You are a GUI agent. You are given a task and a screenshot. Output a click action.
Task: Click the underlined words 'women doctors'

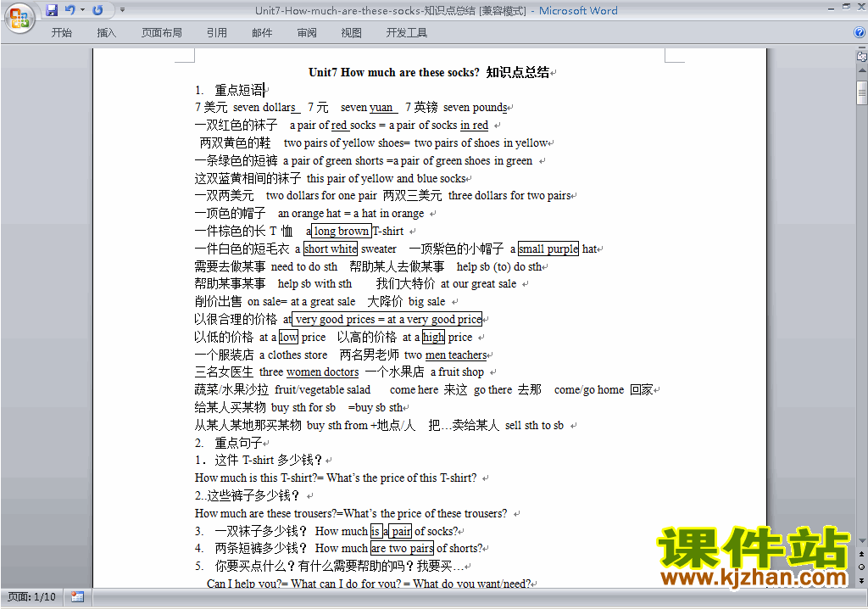coord(322,372)
